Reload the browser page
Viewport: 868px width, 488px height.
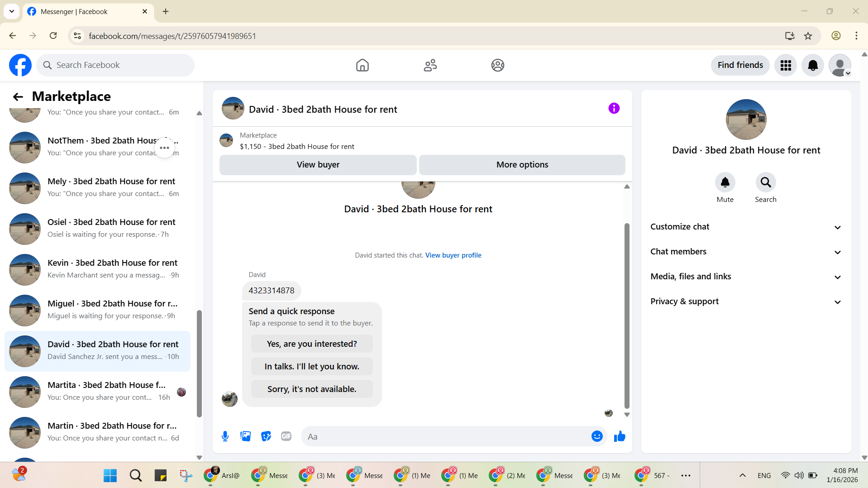[x=53, y=36]
